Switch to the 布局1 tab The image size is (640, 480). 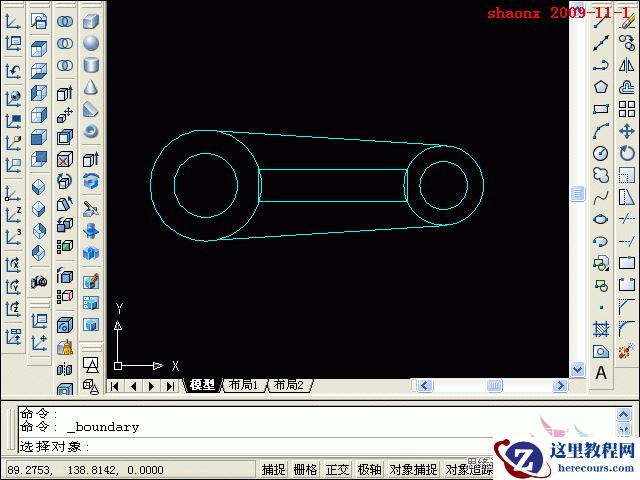(x=243, y=385)
